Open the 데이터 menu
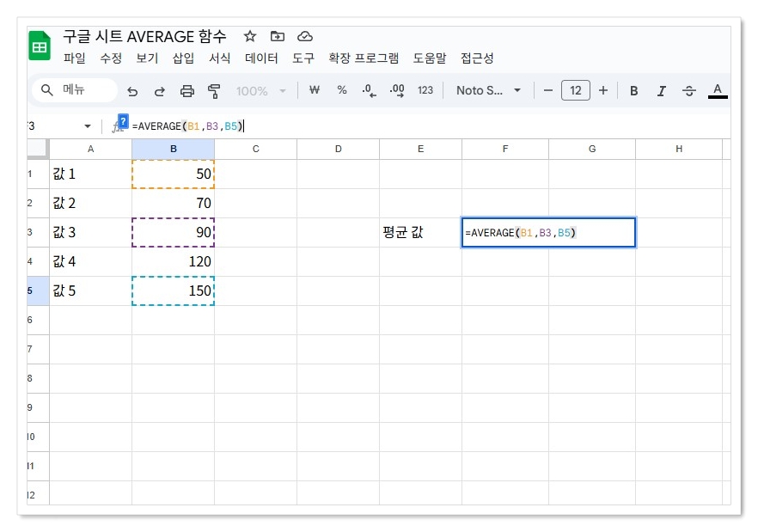Viewport: 758px width, 532px height. pos(261,58)
